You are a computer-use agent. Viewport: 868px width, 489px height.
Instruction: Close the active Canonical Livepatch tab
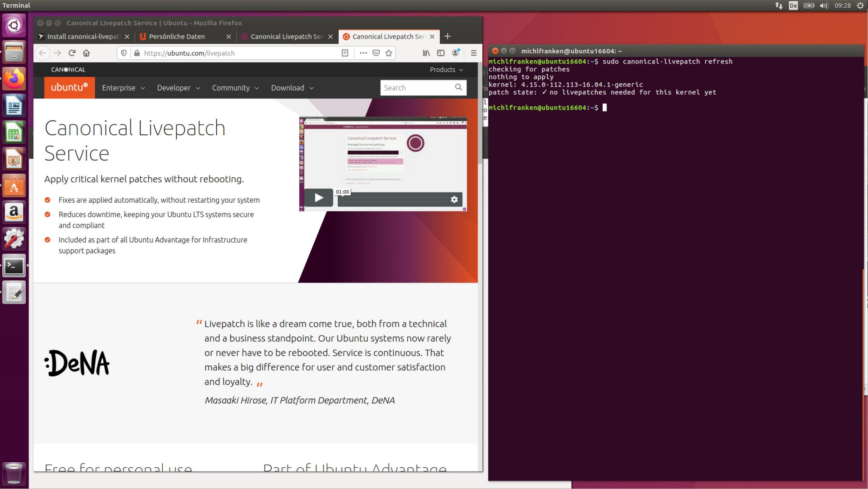432,36
